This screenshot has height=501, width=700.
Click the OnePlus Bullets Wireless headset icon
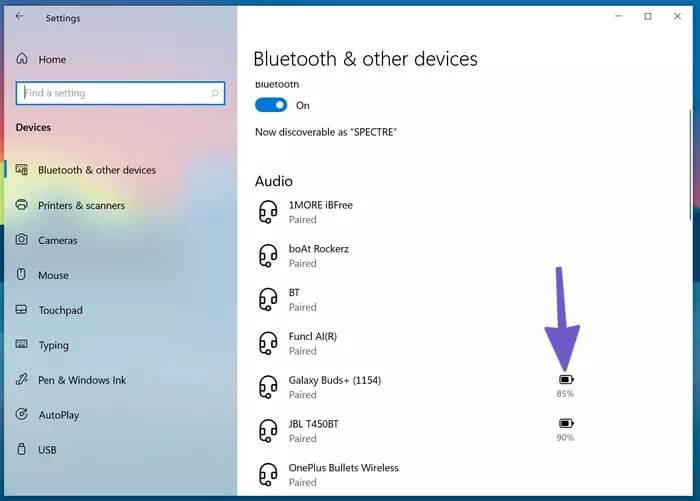tap(268, 474)
